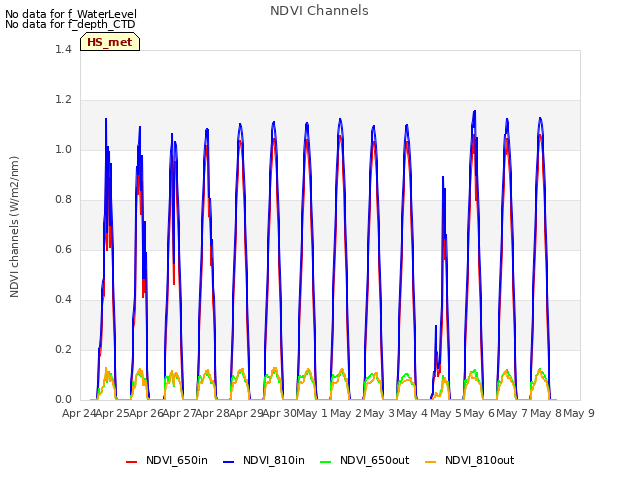Viewport: 640px width, 480px height.
Task: Click the Apr 24 x-axis date label
Action: click(x=79, y=413)
